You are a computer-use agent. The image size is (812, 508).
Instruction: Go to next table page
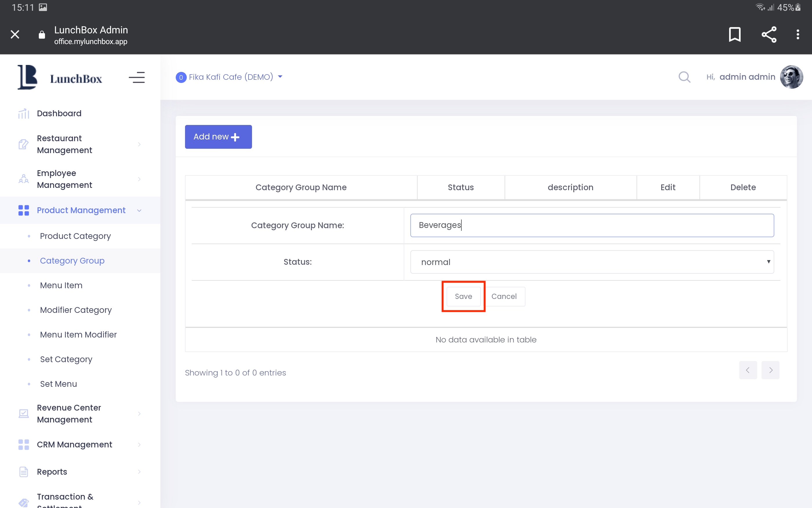(770, 370)
